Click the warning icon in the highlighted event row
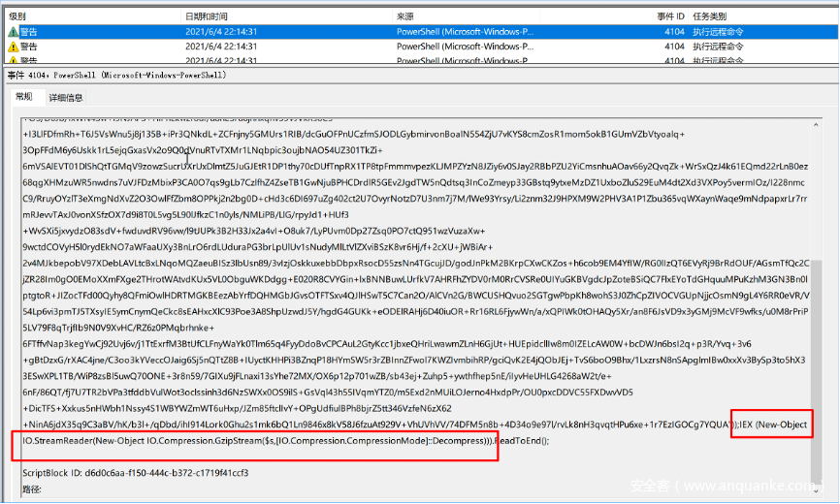Viewport: 840px width, 504px height. (x=13, y=32)
